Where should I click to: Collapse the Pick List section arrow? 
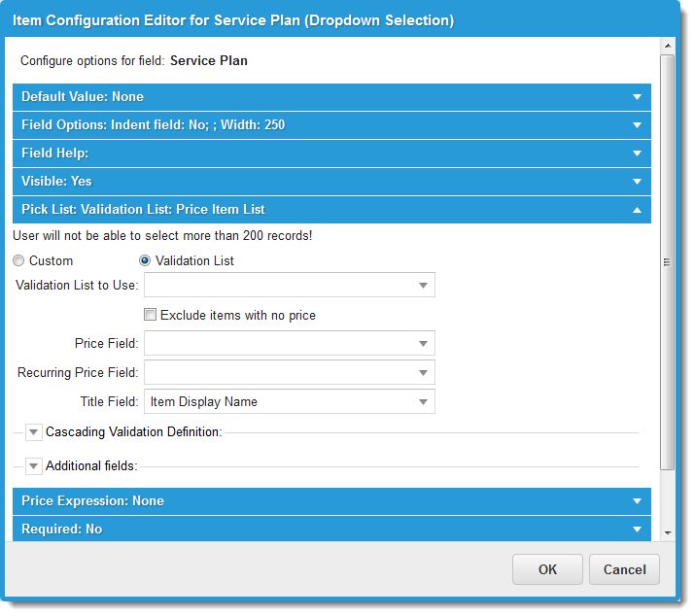[637, 210]
